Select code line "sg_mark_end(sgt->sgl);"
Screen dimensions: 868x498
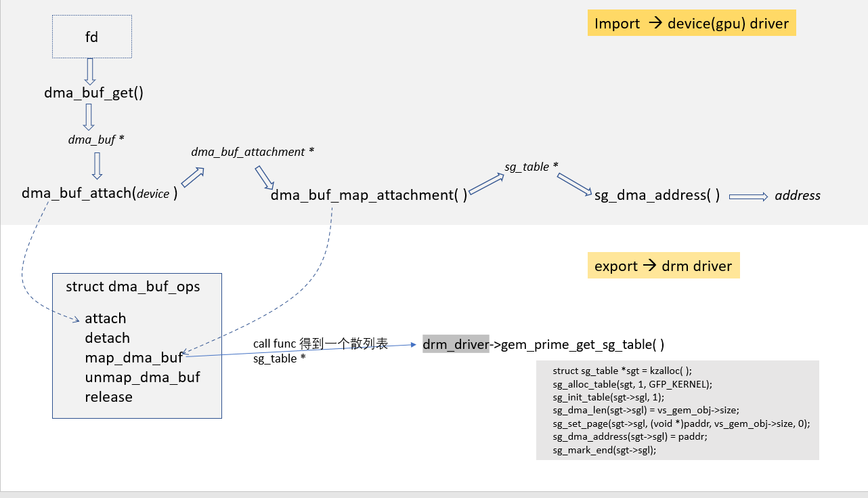pyautogui.click(x=605, y=450)
